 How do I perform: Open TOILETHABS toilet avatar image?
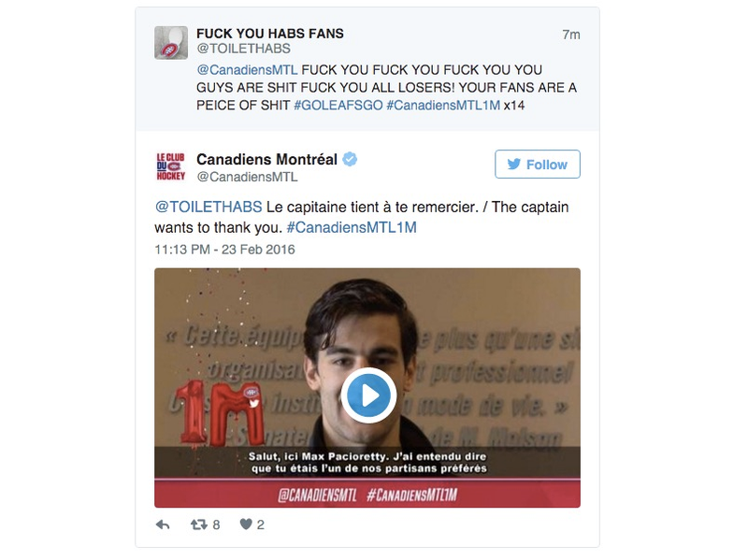point(171,42)
